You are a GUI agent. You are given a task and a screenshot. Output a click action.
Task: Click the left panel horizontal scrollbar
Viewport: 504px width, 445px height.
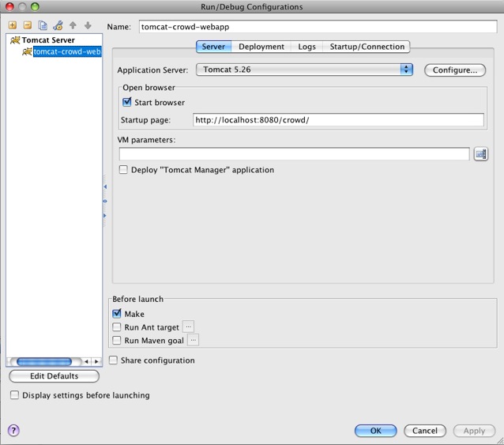point(44,361)
